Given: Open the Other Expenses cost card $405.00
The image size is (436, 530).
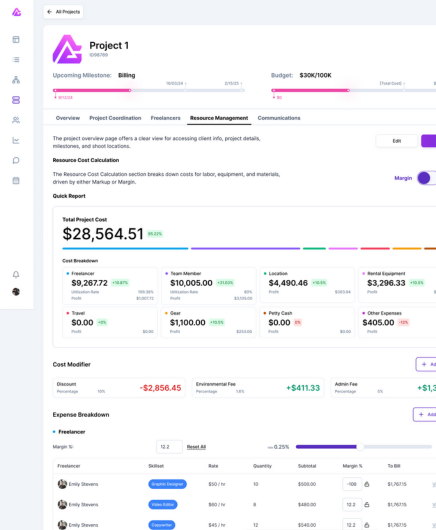Looking at the screenshot, I should (397, 322).
